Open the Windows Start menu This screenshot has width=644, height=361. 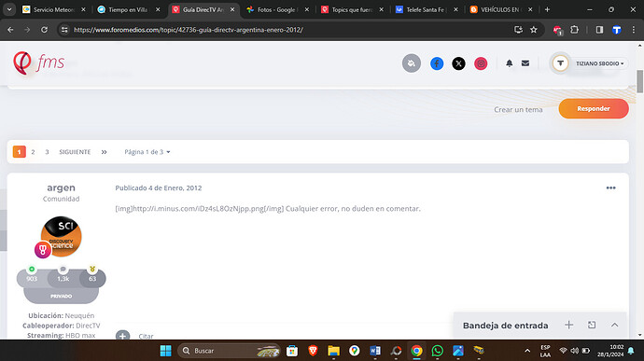(166, 351)
